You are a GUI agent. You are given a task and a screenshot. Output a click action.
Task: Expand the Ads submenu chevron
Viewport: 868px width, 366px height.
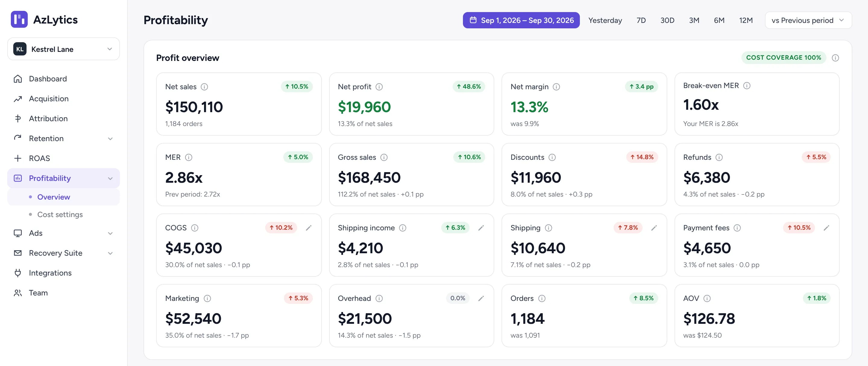tap(110, 233)
